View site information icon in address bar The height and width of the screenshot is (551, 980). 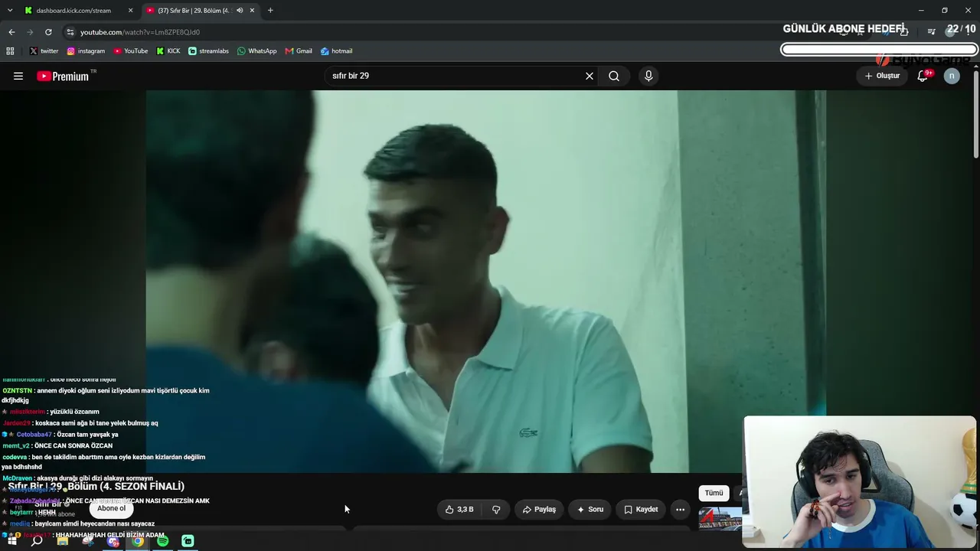point(70,32)
